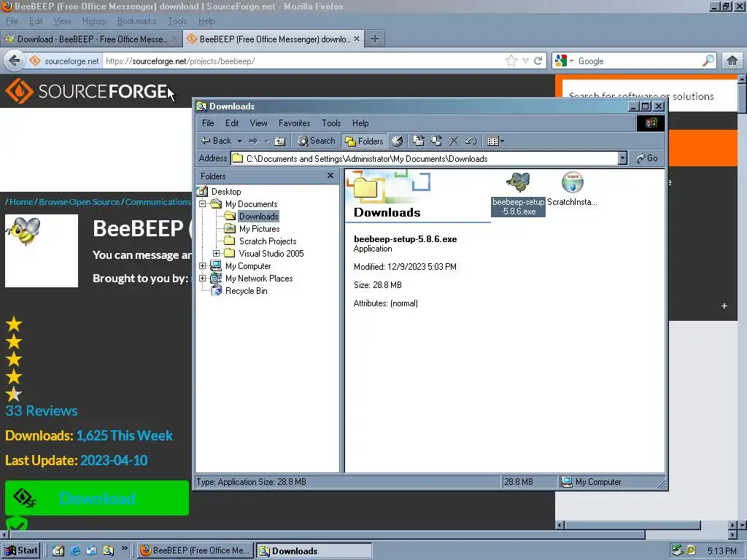Image resolution: width=747 pixels, height=560 pixels.
Task: Reload the page in Firefox
Action: tap(538, 61)
